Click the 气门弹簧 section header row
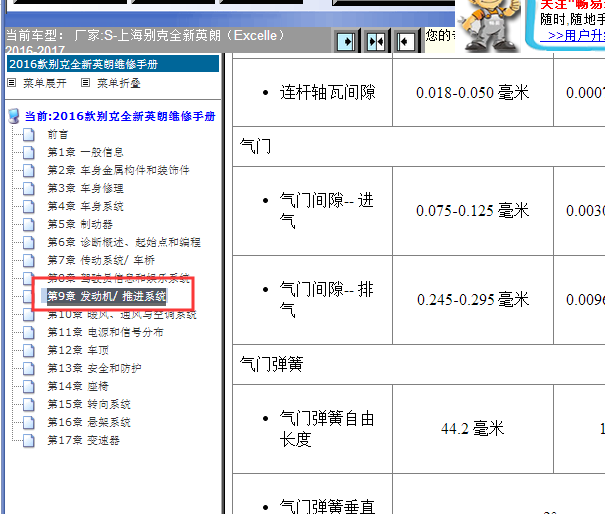Screen dimensions: 605x514 [419, 364]
